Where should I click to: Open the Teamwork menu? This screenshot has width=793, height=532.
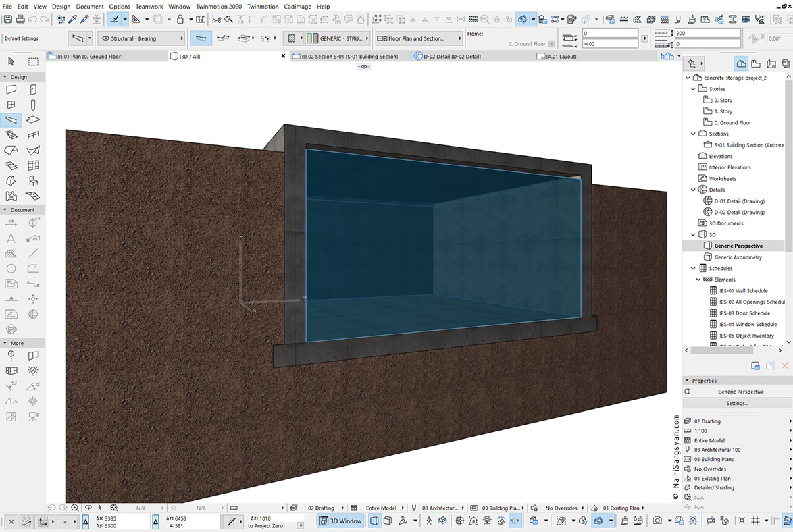click(x=149, y=7)
